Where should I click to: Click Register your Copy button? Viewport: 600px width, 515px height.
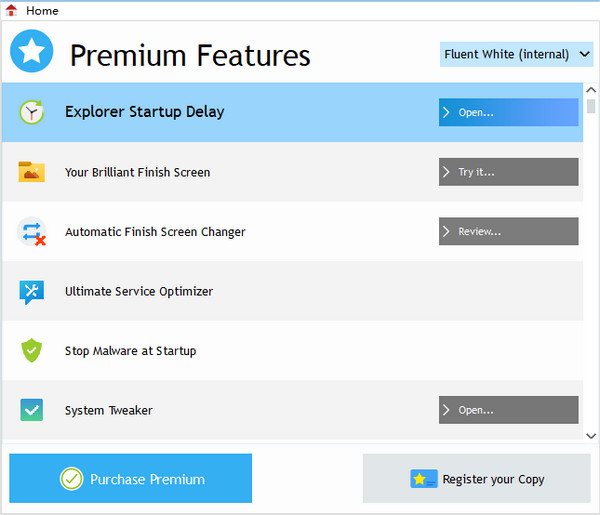click(x=477, y=479)
